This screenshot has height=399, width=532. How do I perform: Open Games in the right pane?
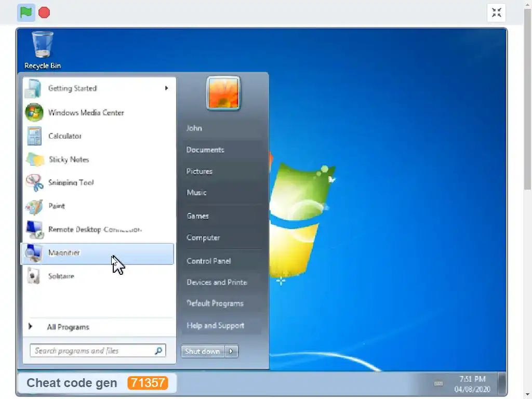pyautogui.click(x=197, y=216)
